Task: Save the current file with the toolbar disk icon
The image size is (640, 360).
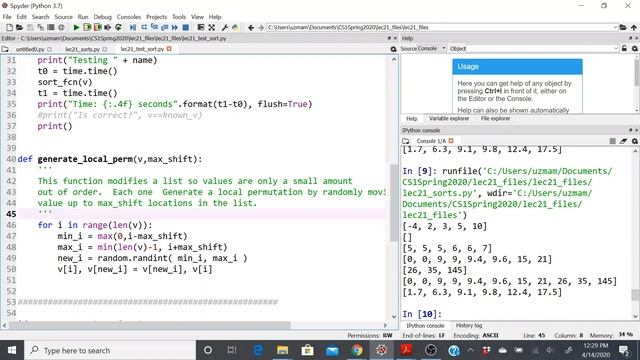Action: [30, 27]
